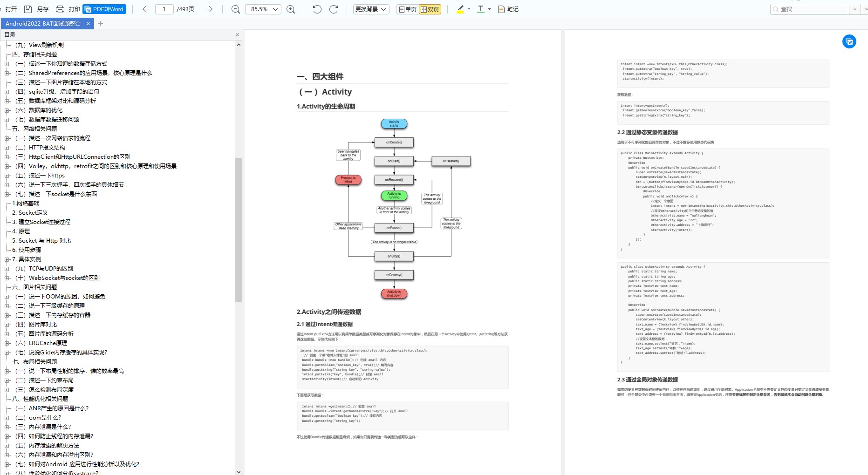The width and height of the screenshot is (868, 475).
Task: Click Activity lifecycle diagram on page one
Action: pos(403,209)
